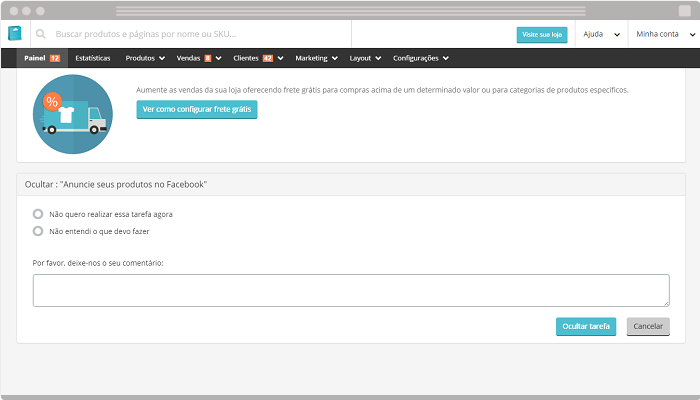Image resolution: width=700 pixels, height=400 pixels.
Task: Click Visite sua loja button
Action: click(x=542, y=35)
